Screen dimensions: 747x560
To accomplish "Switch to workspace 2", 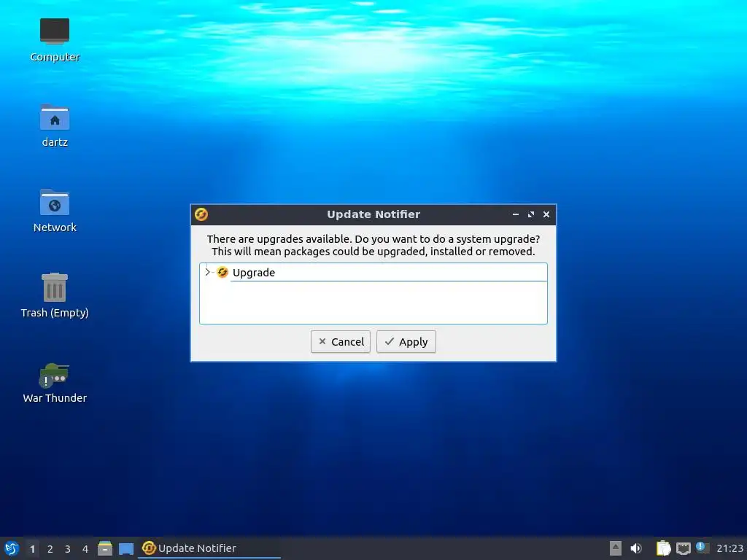I will tap(50, 548).
